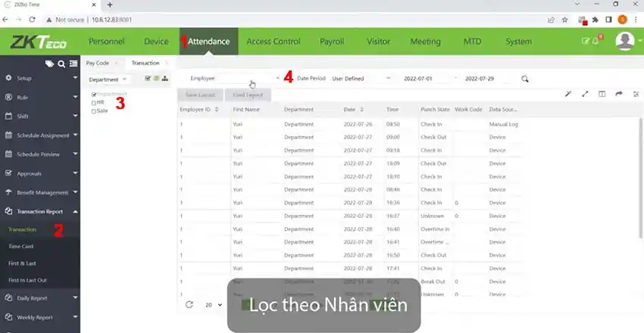Open the user avatar dropdown arrow
Screen dimensions: 644x333
pos(639,41)
